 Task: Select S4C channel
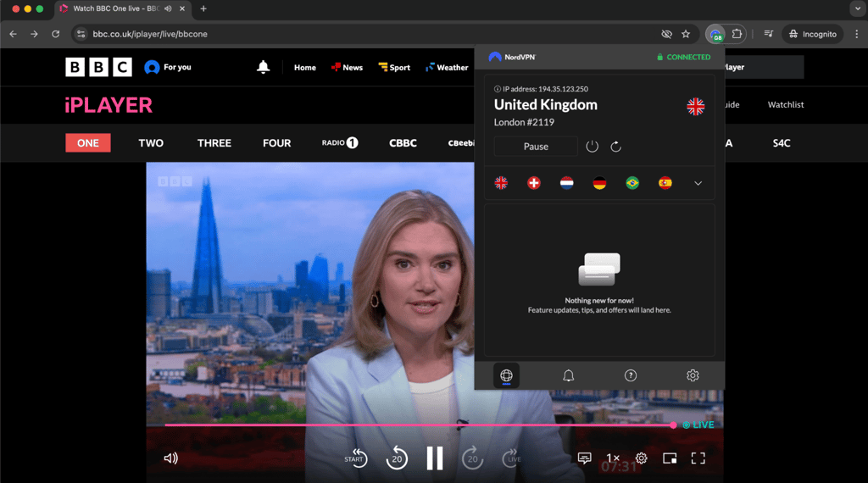pos(781,142)
